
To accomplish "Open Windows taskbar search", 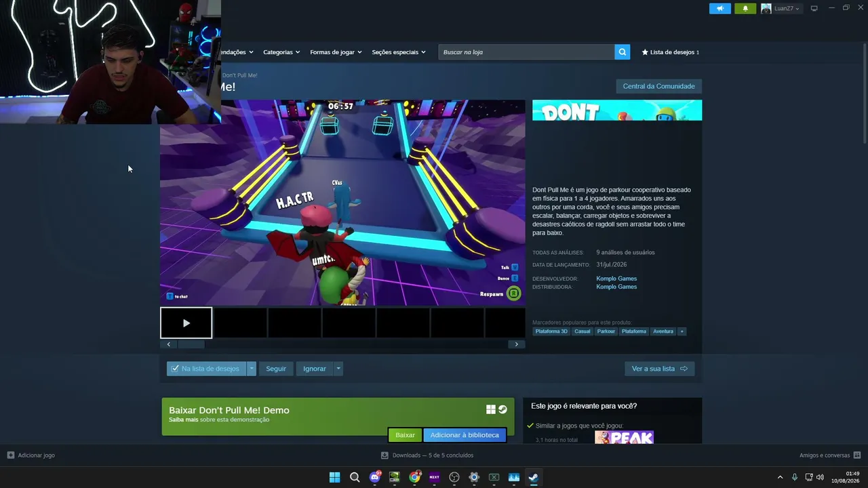I will click(x=355, y=477).
